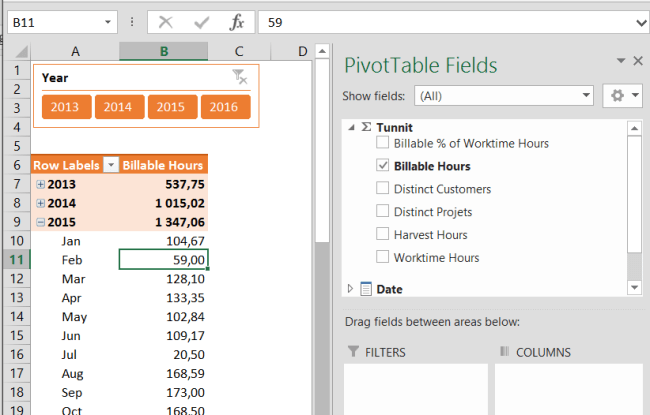The image size is (650, 415).
Task: Click the Enter checkmark icon in formula bar
Action: click(x=201, y=22)
